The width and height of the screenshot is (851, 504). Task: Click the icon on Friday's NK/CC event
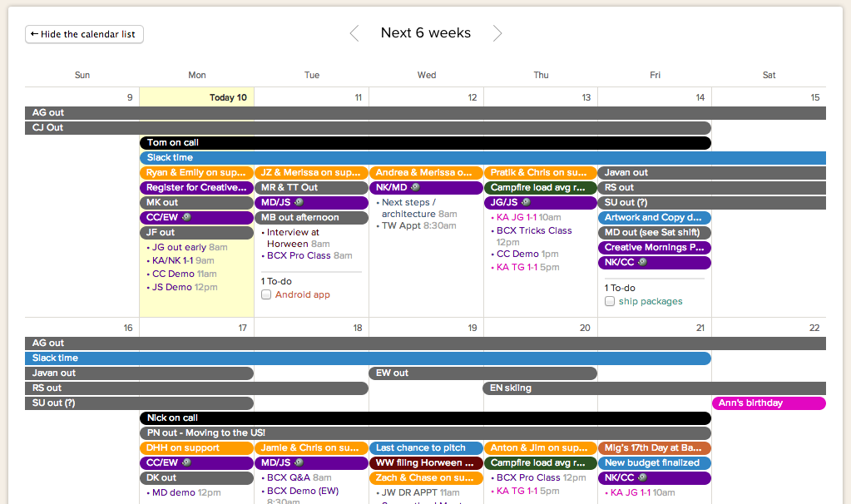point(641,262)
